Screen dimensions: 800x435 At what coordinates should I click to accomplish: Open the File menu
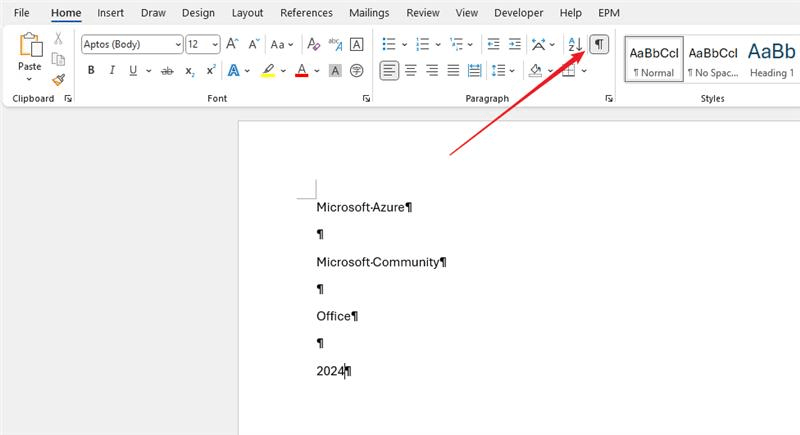pos(21,13)
